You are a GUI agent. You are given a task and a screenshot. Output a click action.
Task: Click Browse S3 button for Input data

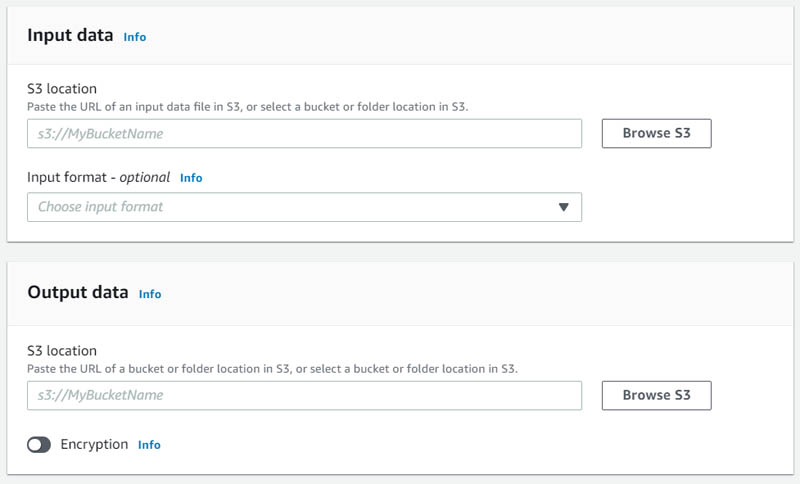pyautogui.click(x=656, y=134)
